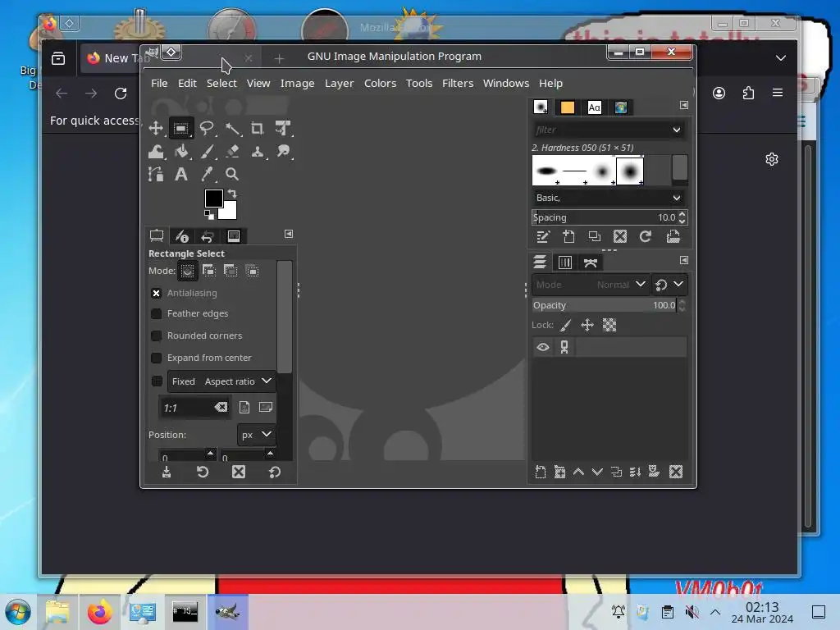Select the Warp Transform tool
The height and width of the screenshot is (630, 840).
[x=156, y=151]
